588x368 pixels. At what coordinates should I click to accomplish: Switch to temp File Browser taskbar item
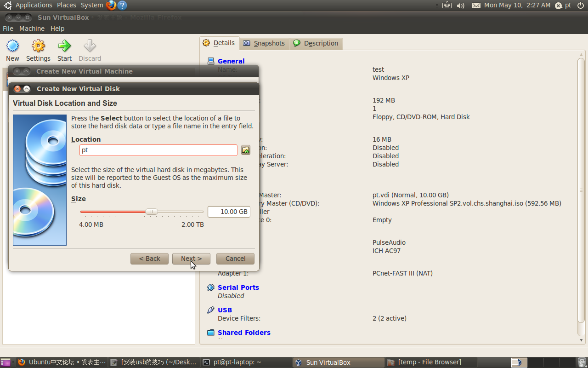click(430, 362)
